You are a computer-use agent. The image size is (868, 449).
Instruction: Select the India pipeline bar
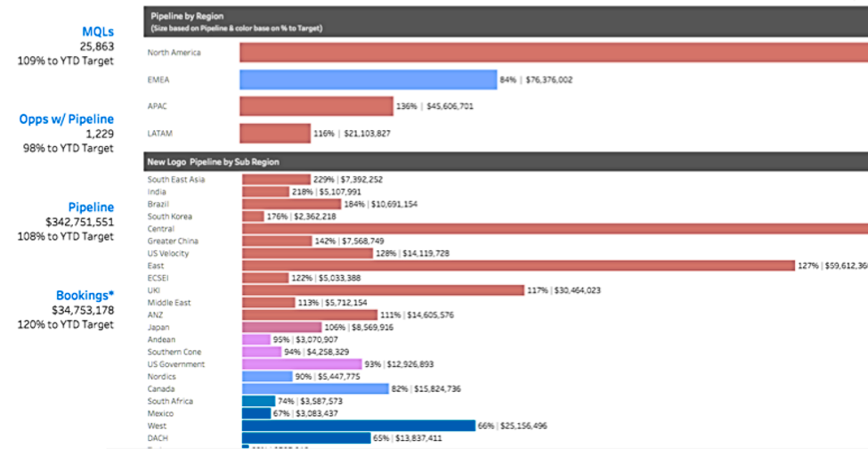(265, 192)
